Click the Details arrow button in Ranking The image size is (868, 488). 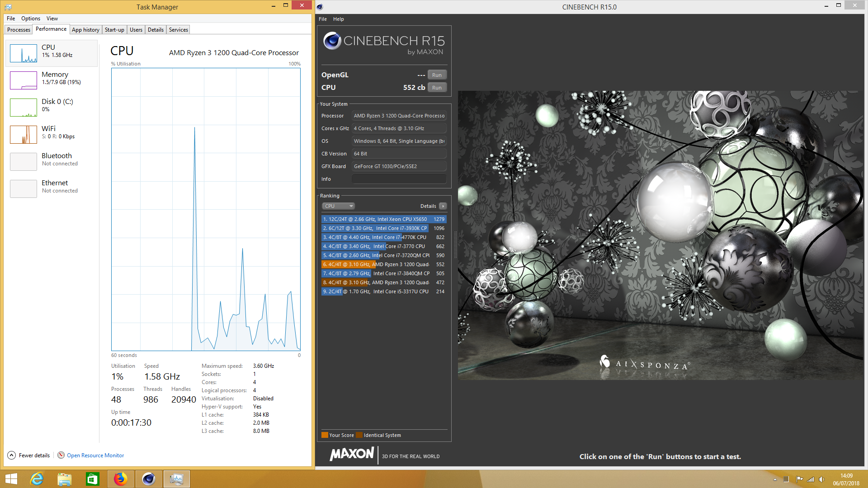point(443,206)
